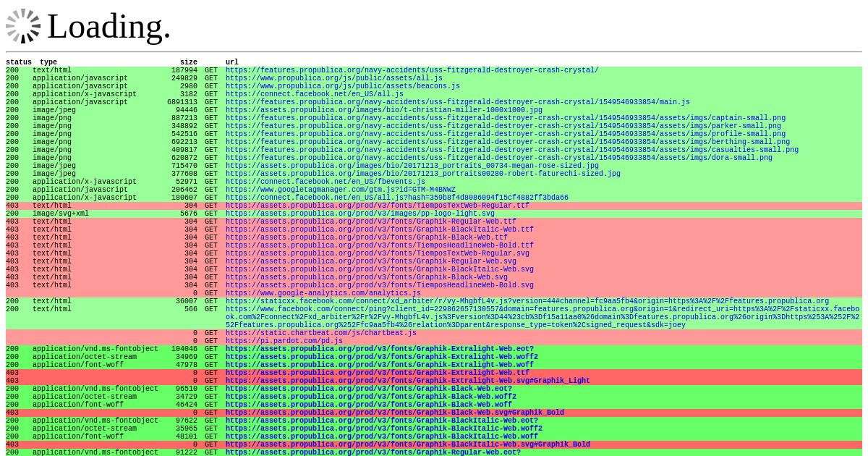Open the en_US/fbevents.js link
Image resolution: width=868 pixels, height=456 pixels.
pos(325,182)
